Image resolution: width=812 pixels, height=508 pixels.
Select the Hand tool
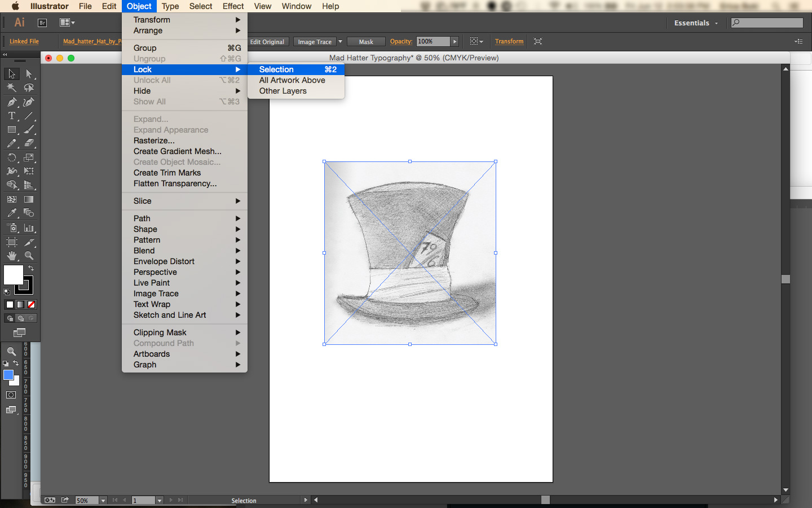tap(12, 256)
